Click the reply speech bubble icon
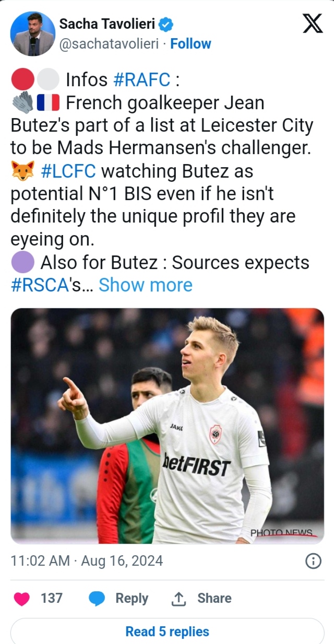This screenshot has width=334, height=644. 98,599
